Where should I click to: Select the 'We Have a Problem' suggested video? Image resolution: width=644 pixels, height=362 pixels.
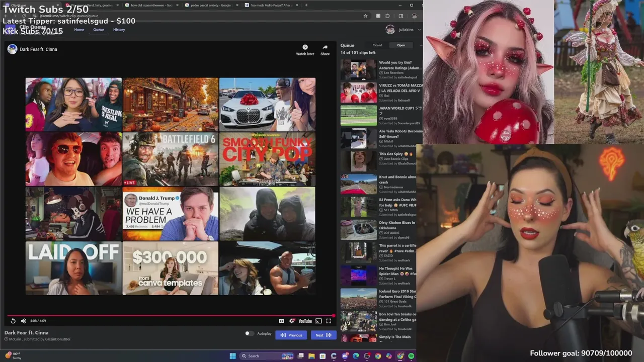click(x=171, y=214)
